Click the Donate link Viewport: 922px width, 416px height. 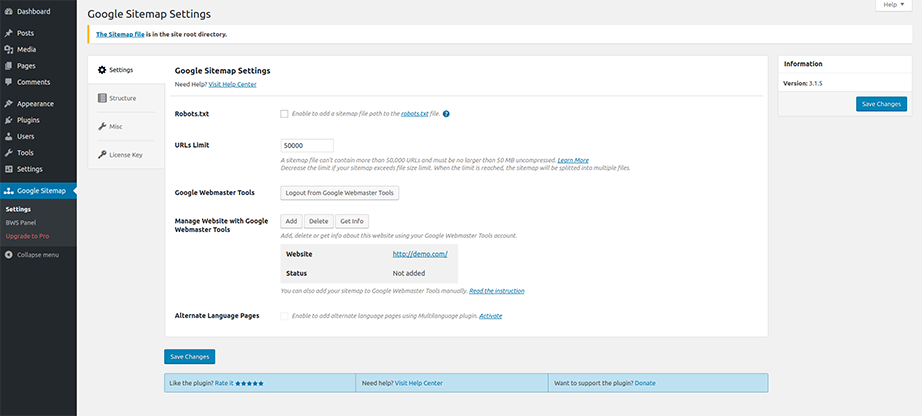click(x=645, y=384)
